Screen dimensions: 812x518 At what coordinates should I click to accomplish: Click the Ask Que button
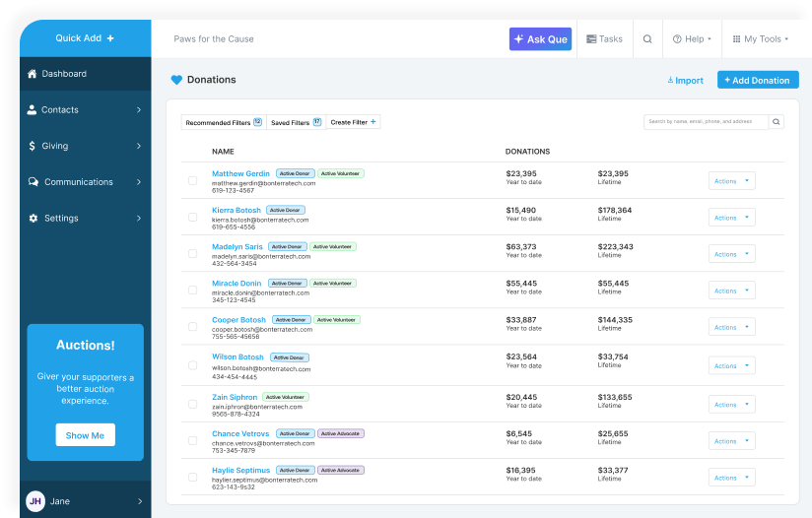540,38
